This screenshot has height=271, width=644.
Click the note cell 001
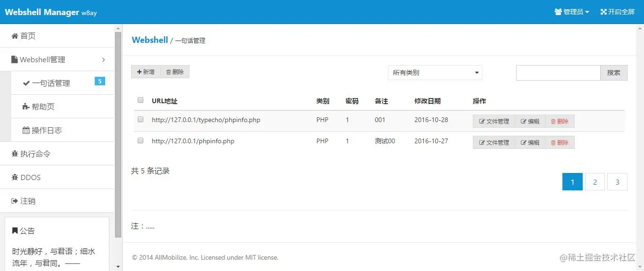click(x=380, y=120)
